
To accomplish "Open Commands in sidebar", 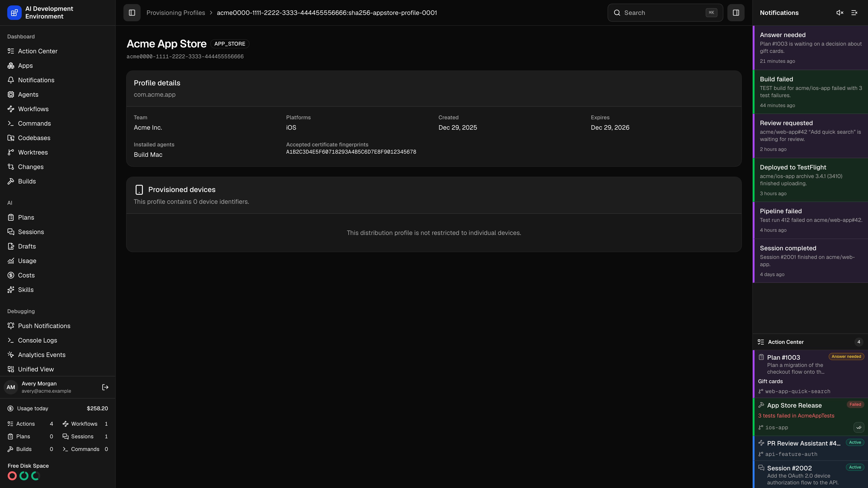I will (58, 124).
